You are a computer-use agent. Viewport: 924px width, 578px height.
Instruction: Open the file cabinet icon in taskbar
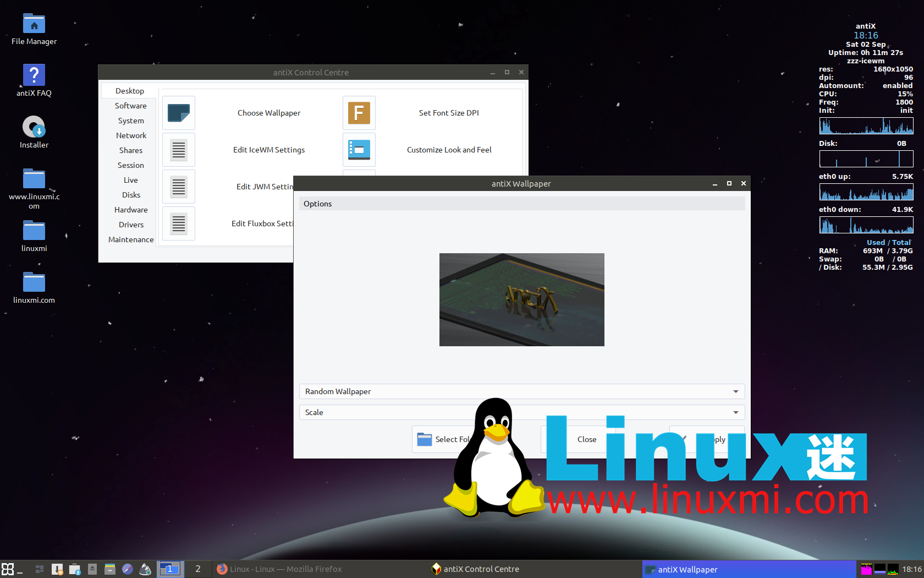110,569
